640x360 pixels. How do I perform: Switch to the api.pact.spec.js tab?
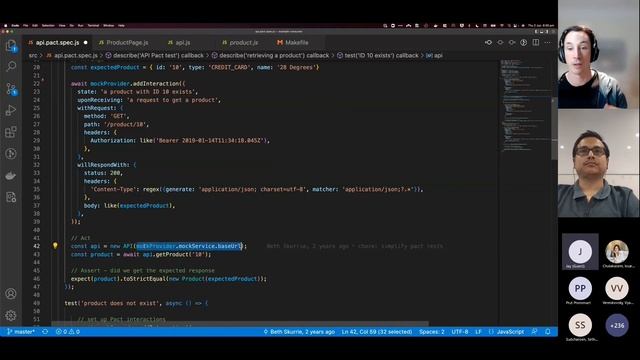(x=57, y=42)
